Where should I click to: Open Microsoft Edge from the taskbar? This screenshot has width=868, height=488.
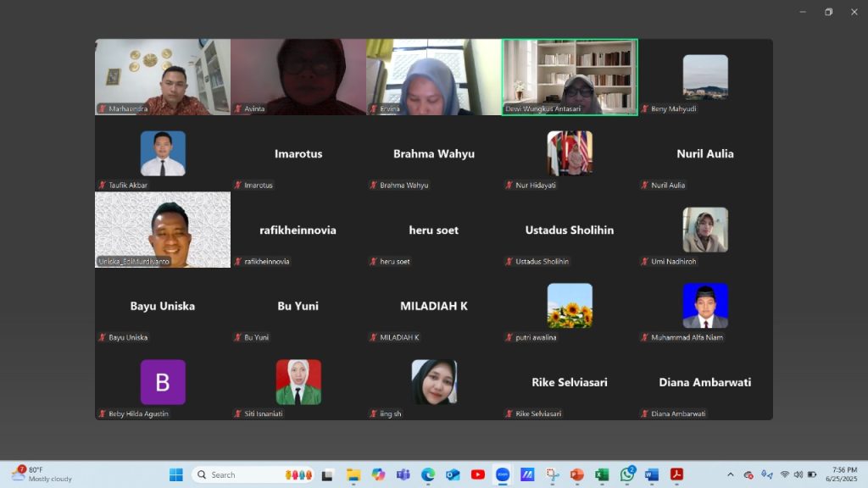point(428,474)
